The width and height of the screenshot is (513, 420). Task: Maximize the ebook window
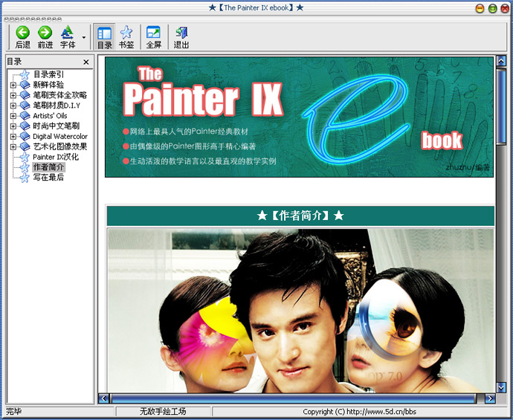492,8
